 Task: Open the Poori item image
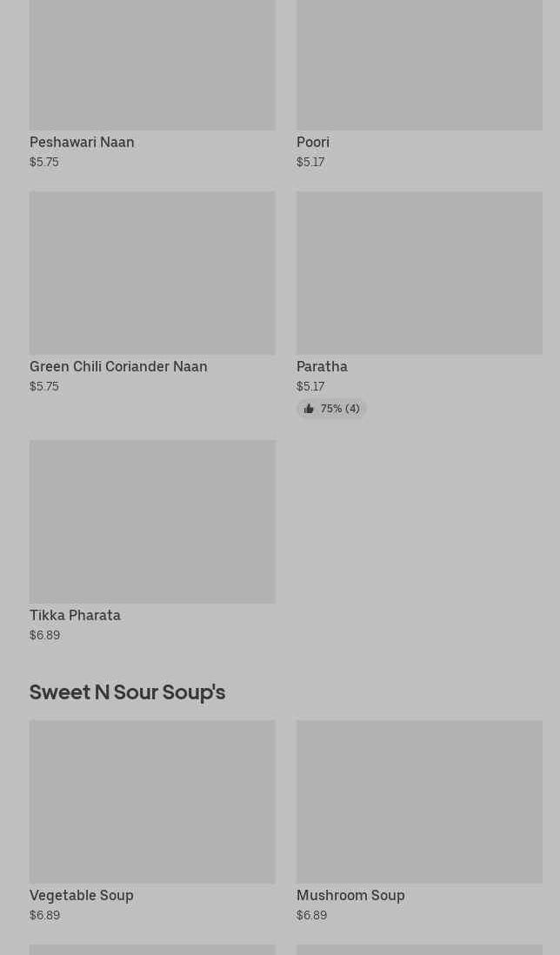click(x=419, y=65)
